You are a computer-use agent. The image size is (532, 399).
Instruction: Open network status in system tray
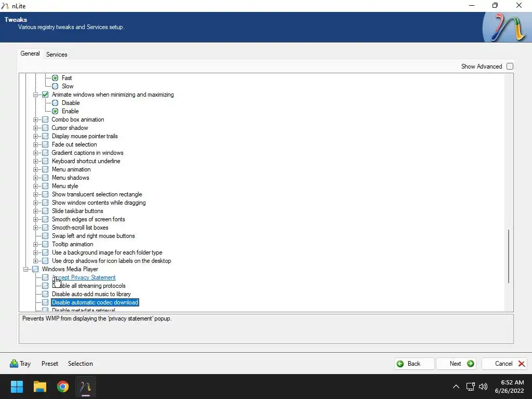click(x=470, y=387)
